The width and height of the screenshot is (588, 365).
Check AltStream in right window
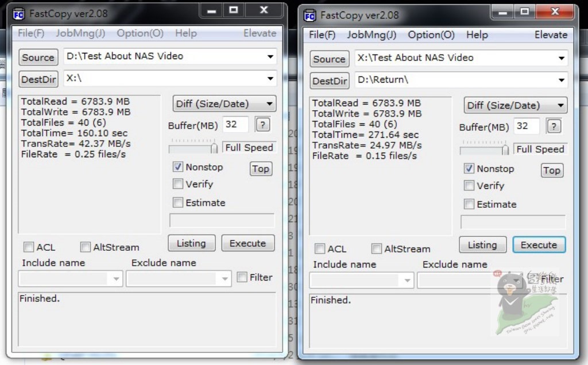click(x=377, y=248)
